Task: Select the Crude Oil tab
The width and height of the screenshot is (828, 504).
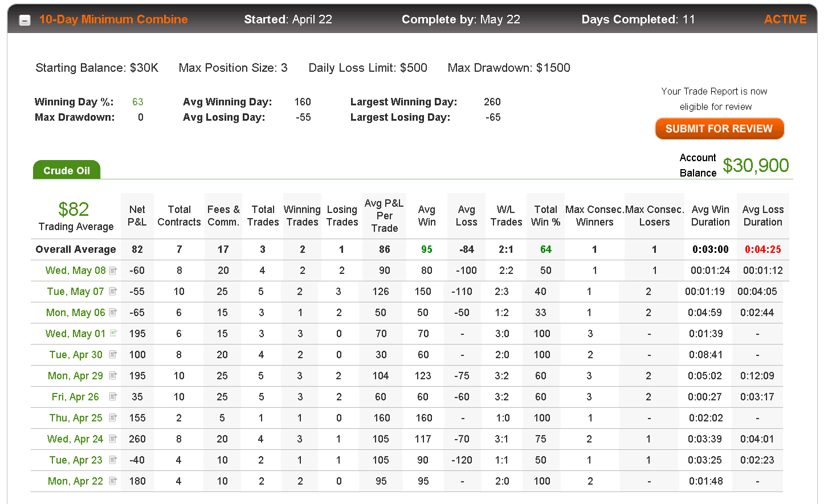Action: (x=67, y=170)
